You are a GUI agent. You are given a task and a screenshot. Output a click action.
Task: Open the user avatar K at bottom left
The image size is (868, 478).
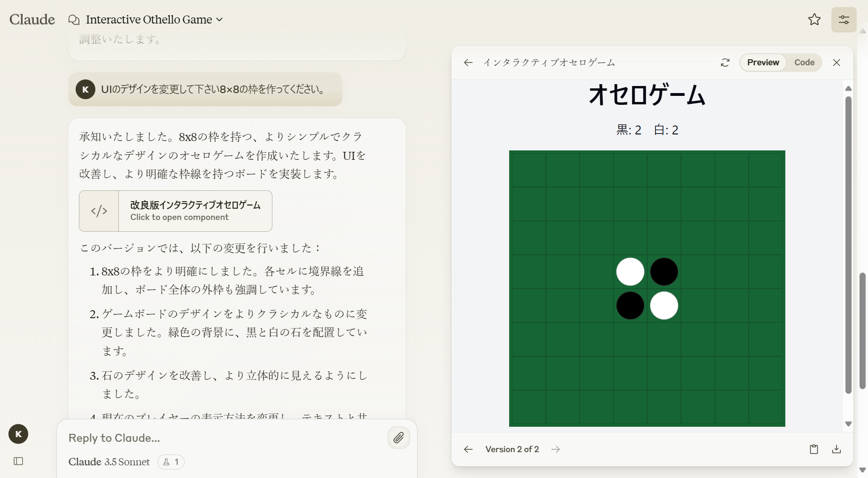coord(18,434)
